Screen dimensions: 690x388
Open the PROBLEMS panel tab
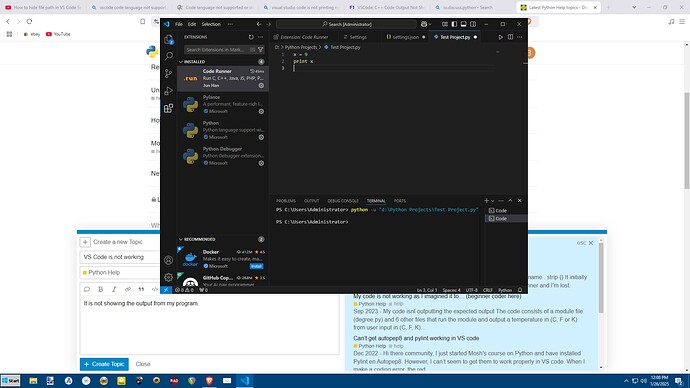(286, 201)
